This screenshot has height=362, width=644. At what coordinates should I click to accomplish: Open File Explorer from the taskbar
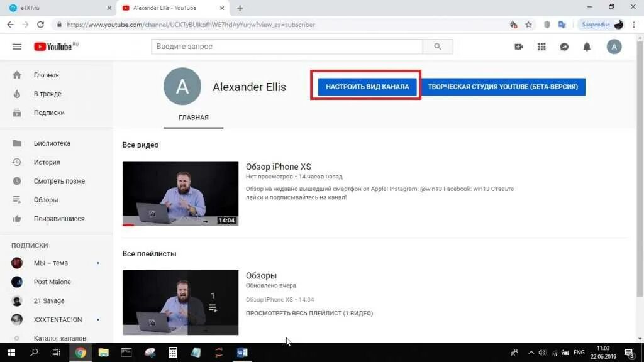click(x=104, y=353)
